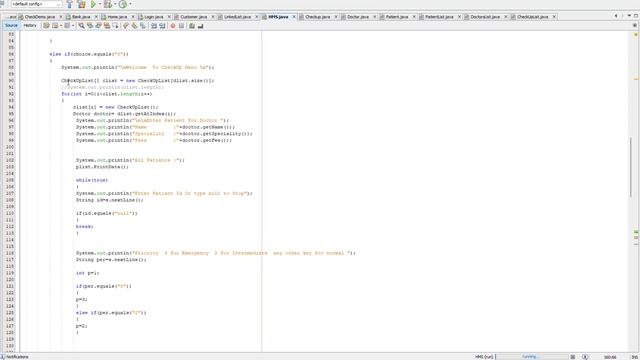Click the Forward navigation toolbar icon
Viewport: 640px width, 360px height.
(67, 26)
